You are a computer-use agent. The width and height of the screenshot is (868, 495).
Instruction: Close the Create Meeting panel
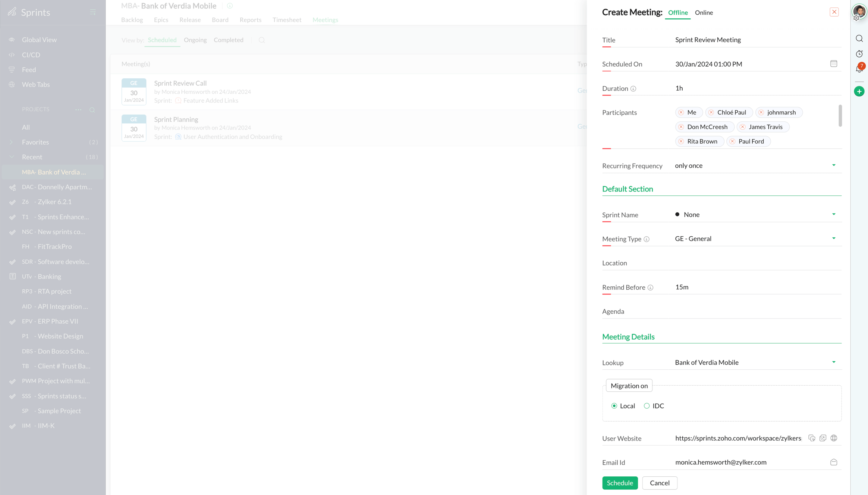834,12
